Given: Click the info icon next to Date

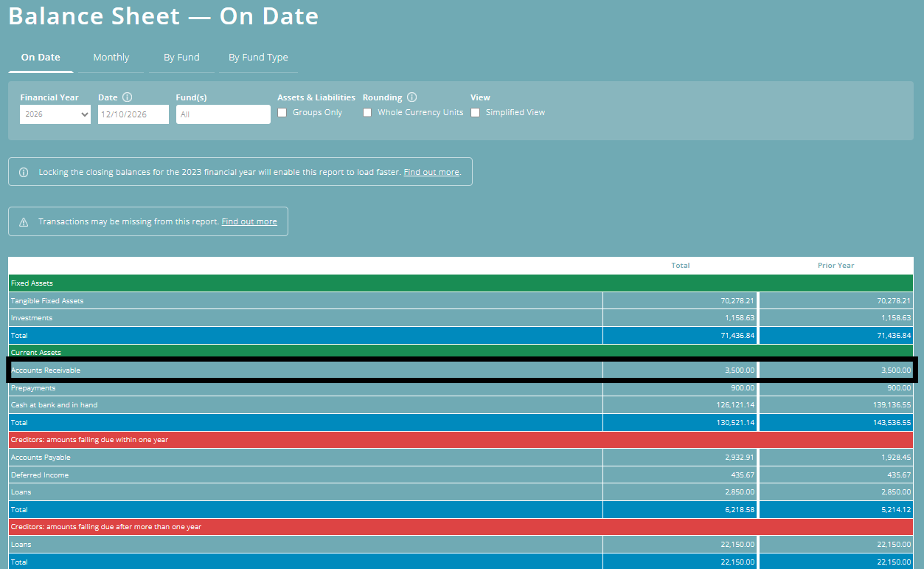Looking at the screenshot, I should pos(127,97).
